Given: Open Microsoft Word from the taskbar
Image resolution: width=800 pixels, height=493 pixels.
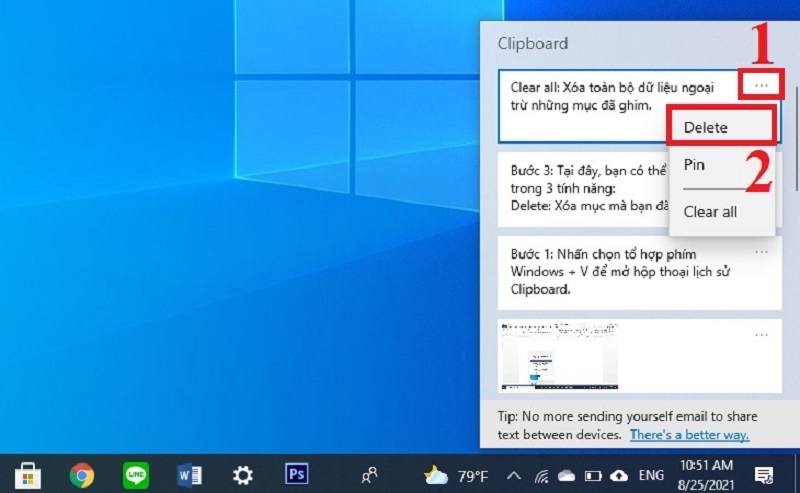Looking at the screenshot, I should point(189,474).
